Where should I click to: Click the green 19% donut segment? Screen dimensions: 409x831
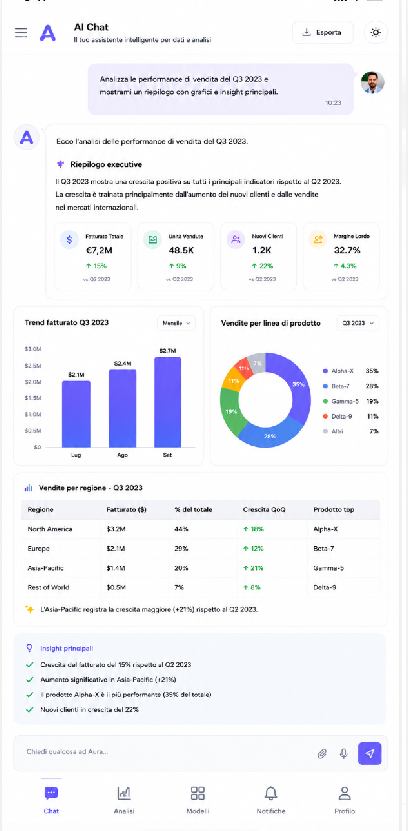[x=231, y=411]
